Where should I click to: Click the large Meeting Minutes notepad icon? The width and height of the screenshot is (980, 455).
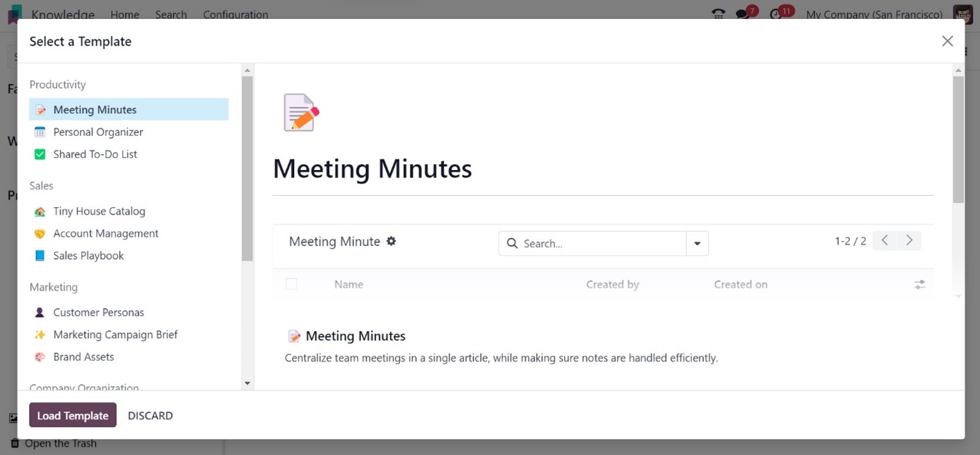click(x=301, y=112)
